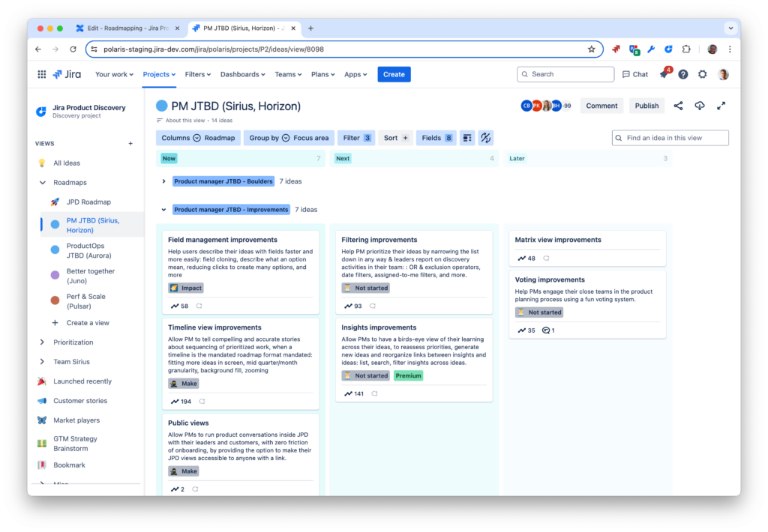Focus the Jira Search field
The width and height of the screenshot is (768, 532).
click(x=565, y=74)
